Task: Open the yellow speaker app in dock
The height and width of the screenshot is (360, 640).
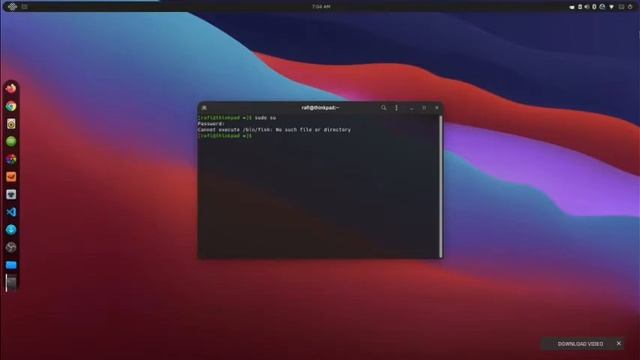Action: [x=11, y=124]
